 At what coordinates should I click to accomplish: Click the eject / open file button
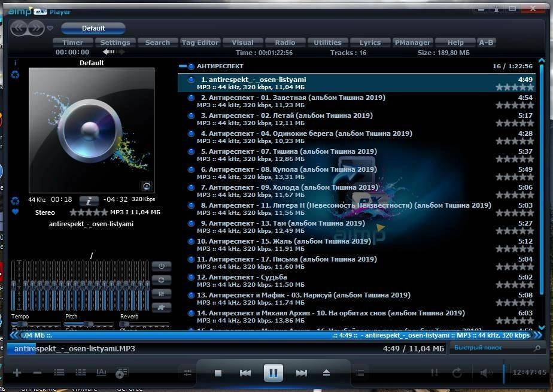[326, 373]
